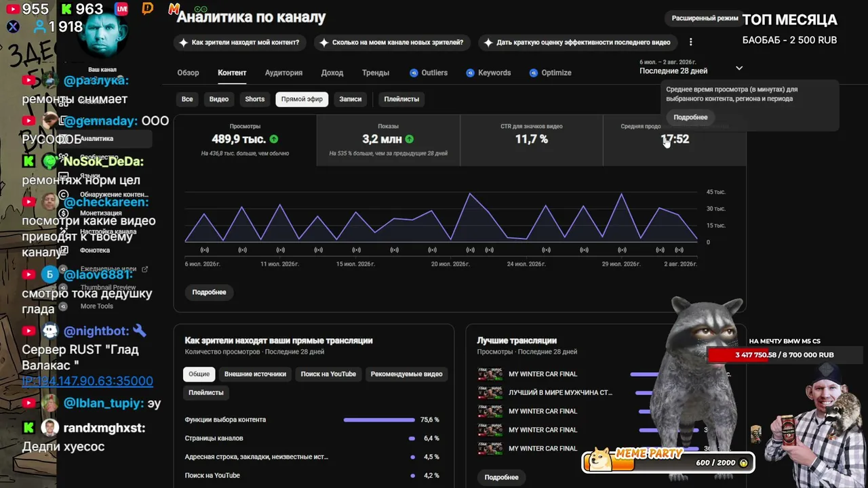
Task: Select the Контент tab
Action: tap(232, 73)
